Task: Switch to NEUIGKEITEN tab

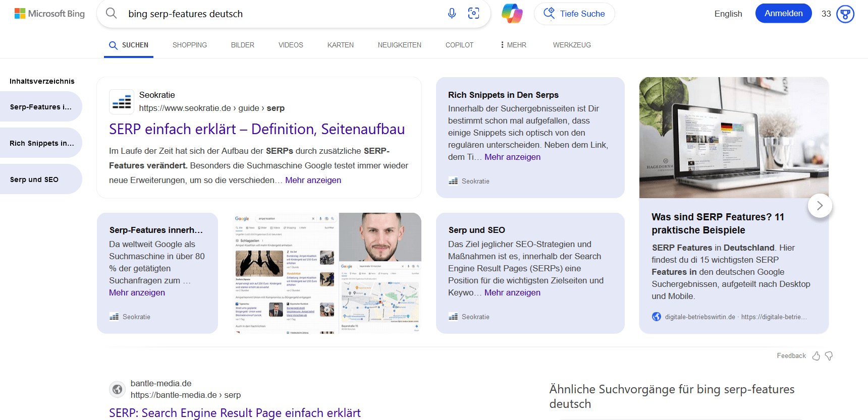Action: click(x=400, y=45)
